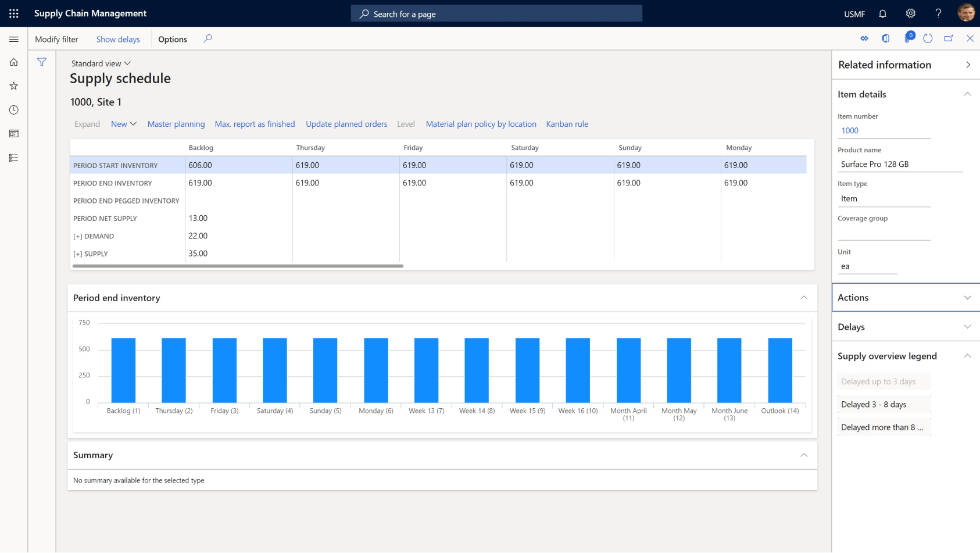Open Favorites star in left sidebar

point(14,86)
